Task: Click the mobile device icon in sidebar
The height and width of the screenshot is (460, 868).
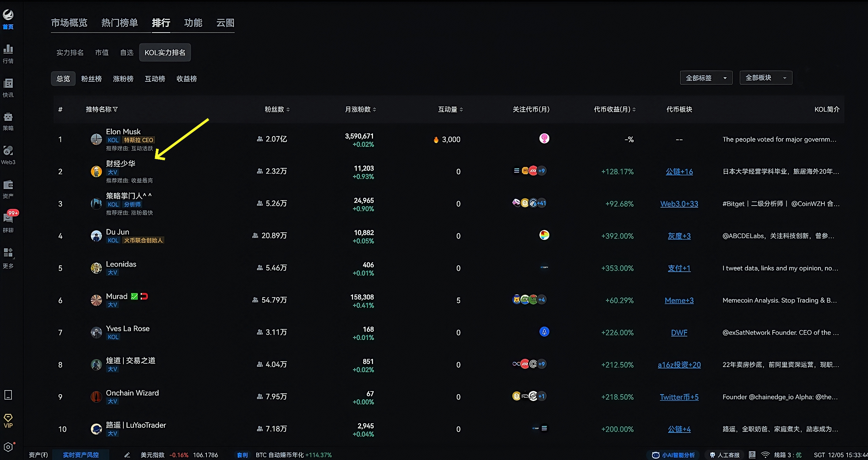Action: [x=8, y=395]
